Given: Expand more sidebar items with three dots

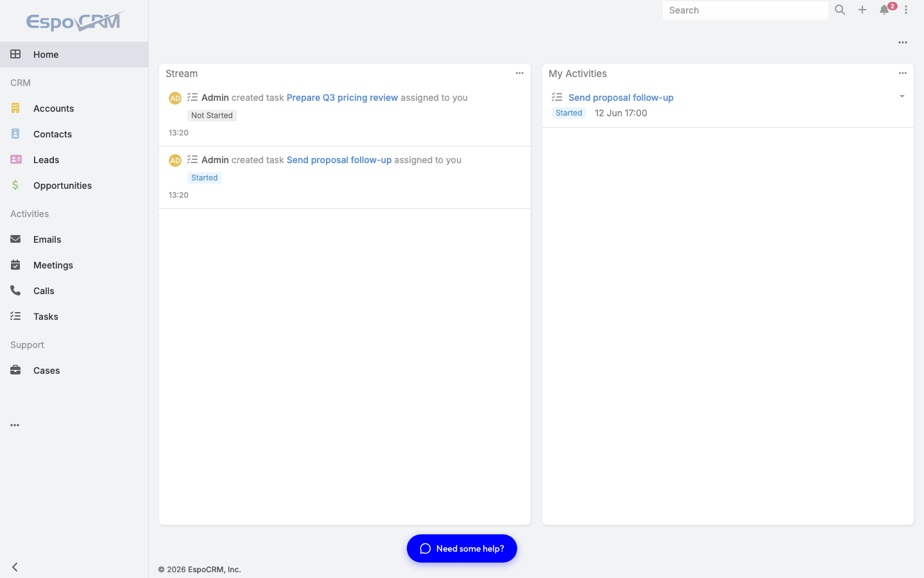Looking at the screenshot, I should pos(15,425).
